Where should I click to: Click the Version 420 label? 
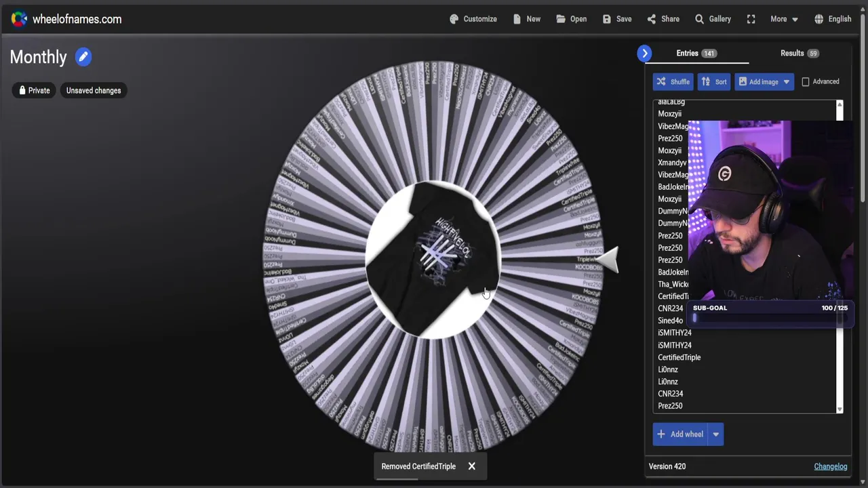click(667, 466)
